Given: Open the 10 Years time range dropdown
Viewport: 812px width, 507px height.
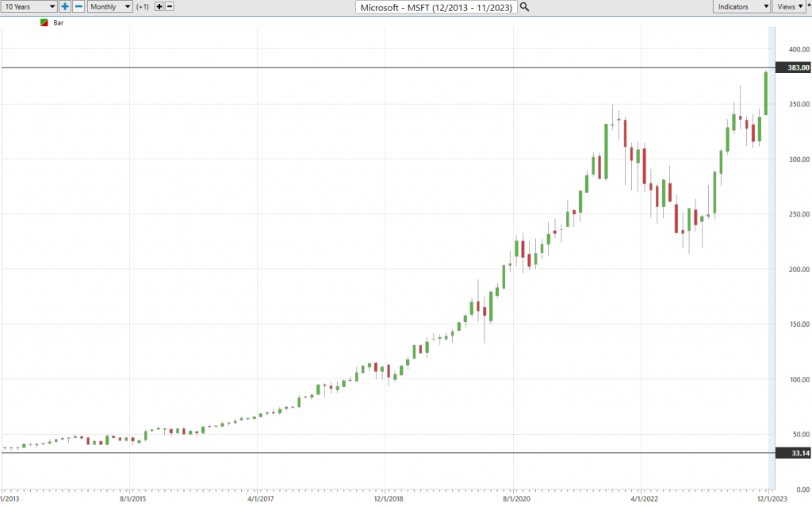Looking at the screenshot, I should [29, 6].
